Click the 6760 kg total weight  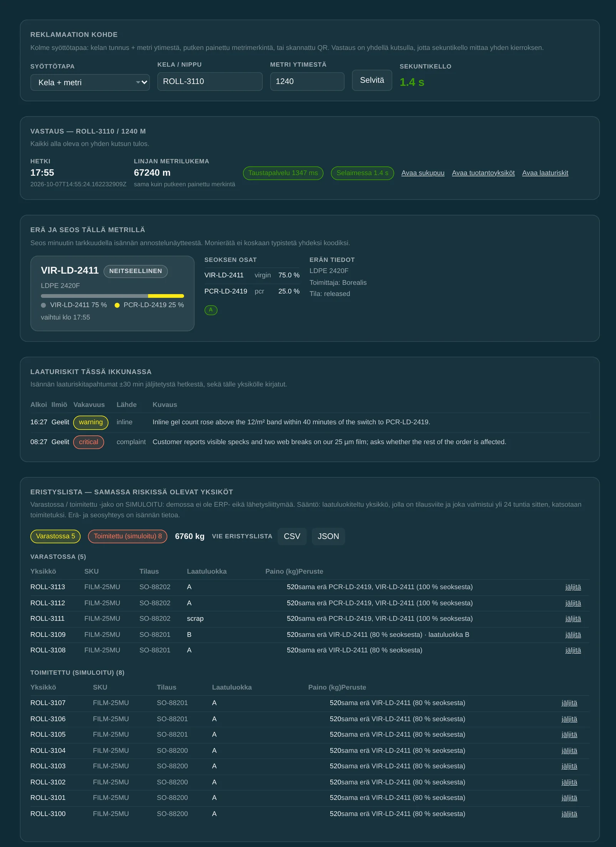pos(189,536)
